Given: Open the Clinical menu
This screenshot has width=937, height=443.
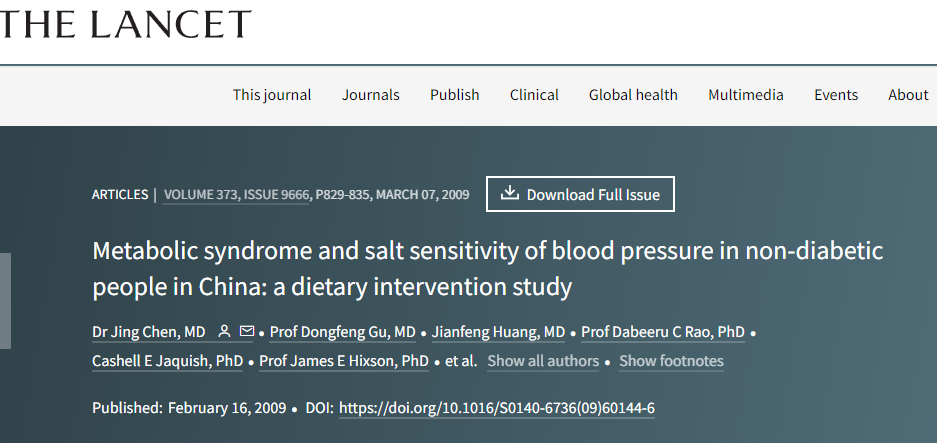Looking at the screenshot, I should click(x=534, y=95).
